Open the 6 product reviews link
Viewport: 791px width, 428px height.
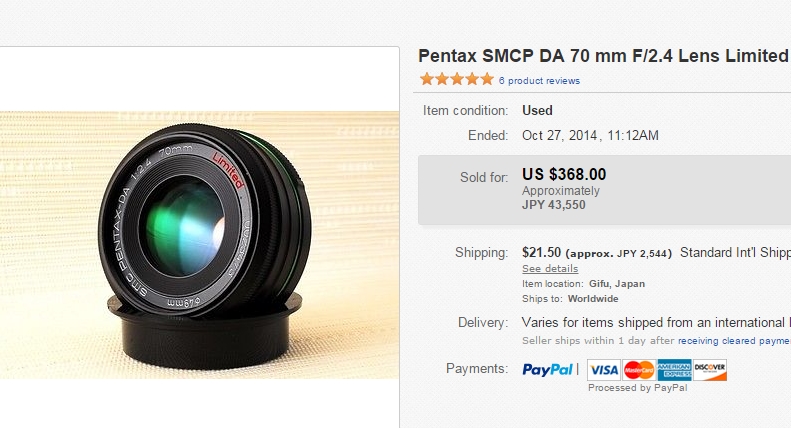click(x=539, y=81)
